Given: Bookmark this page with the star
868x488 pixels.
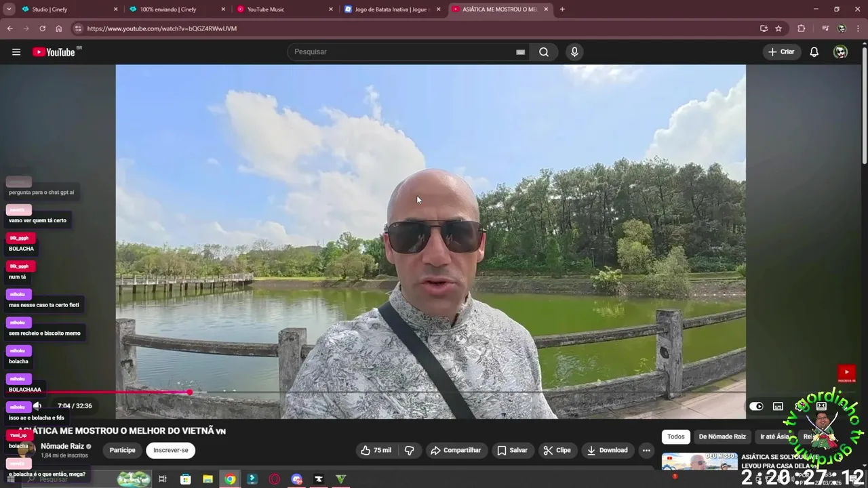Looking at the screenshot, I should pyautogui.click(x=778, y=28).
